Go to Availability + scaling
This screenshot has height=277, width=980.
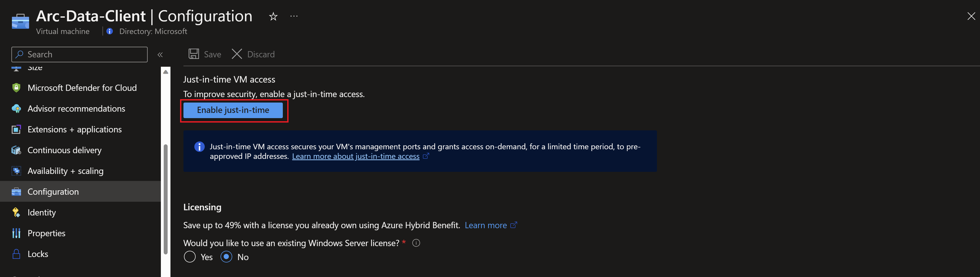tap(65, 171)
